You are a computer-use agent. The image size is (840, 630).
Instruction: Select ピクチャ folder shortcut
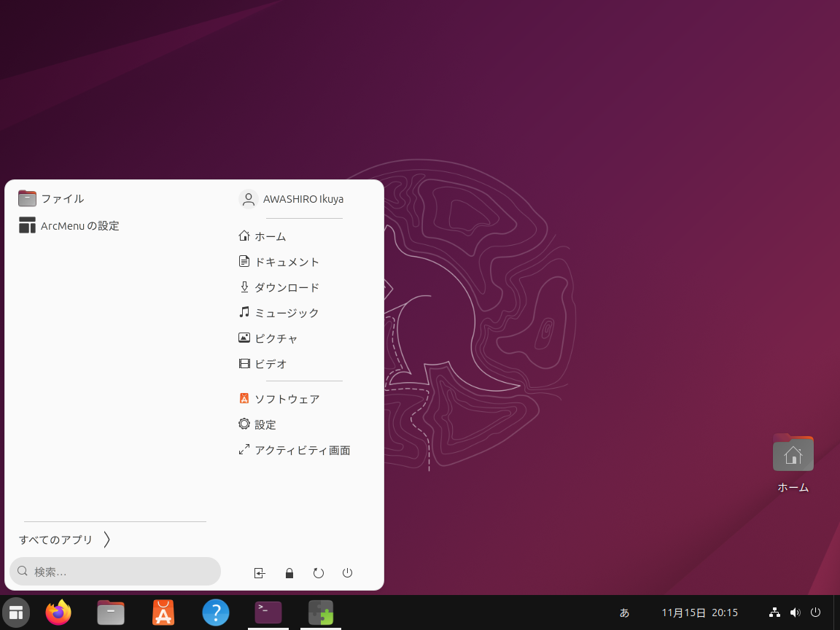(275, 338)
